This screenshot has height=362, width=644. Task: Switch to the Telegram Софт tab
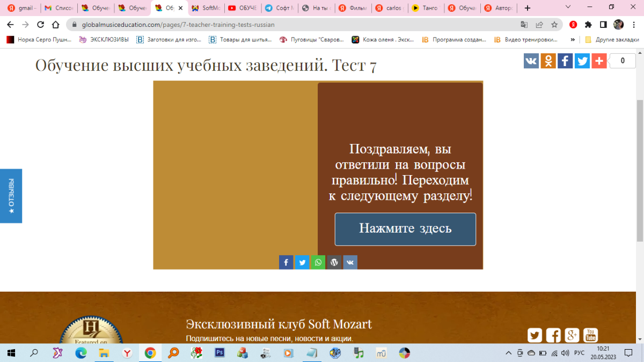280,8
